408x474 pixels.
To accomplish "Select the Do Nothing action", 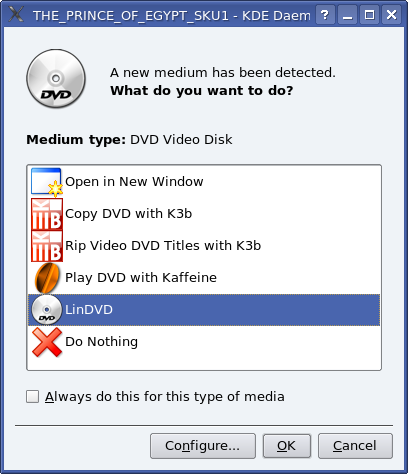I will [x=204, y=342].
